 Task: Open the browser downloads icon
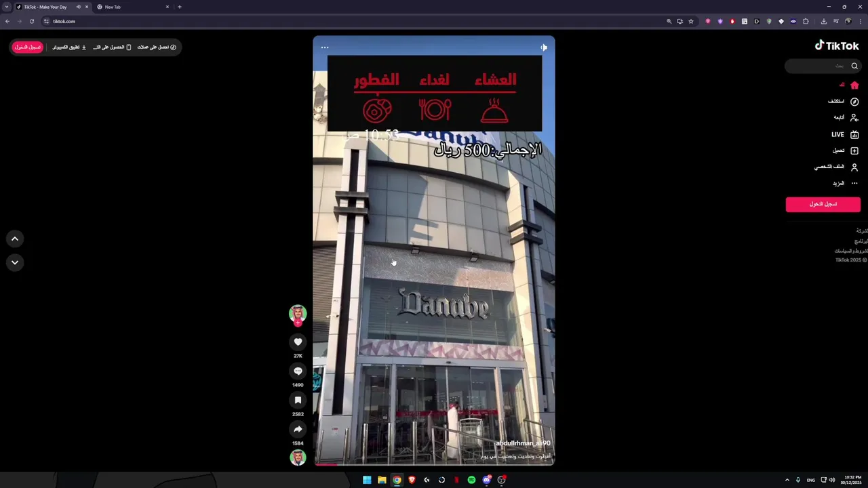pyautogui.click(x=824, y=21)
